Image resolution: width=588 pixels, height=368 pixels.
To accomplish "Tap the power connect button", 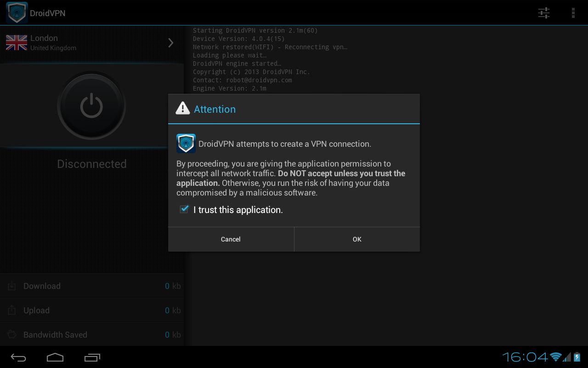I will point(91,106).
